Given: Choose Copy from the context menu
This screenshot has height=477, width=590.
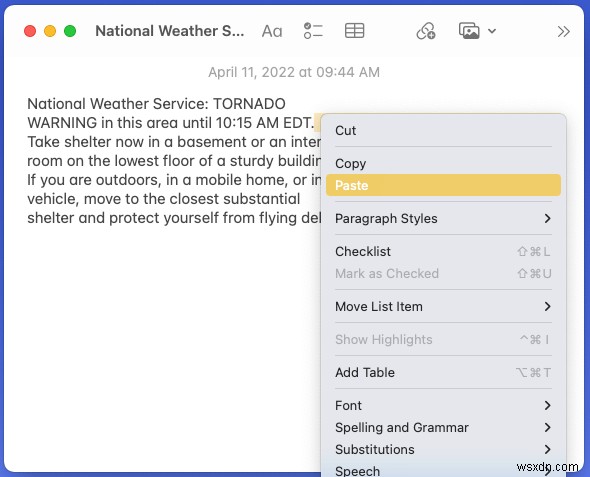Looking at the screenshot, I should pyautogui.click(x=443, y=163).
